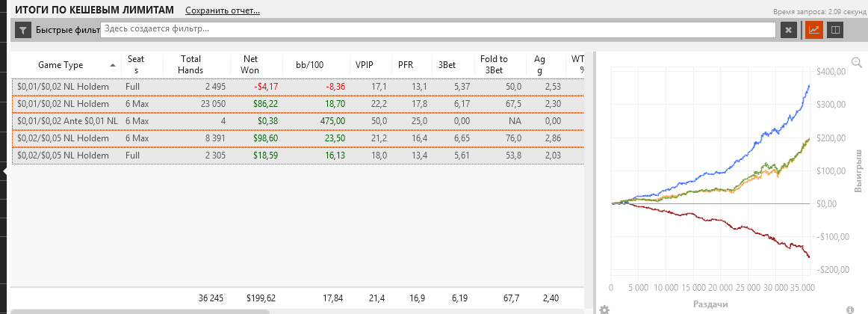Open chart settings gear icon
Image resolution: width=868 pixels, height=314 pixels.
click(x=604, y=310)
